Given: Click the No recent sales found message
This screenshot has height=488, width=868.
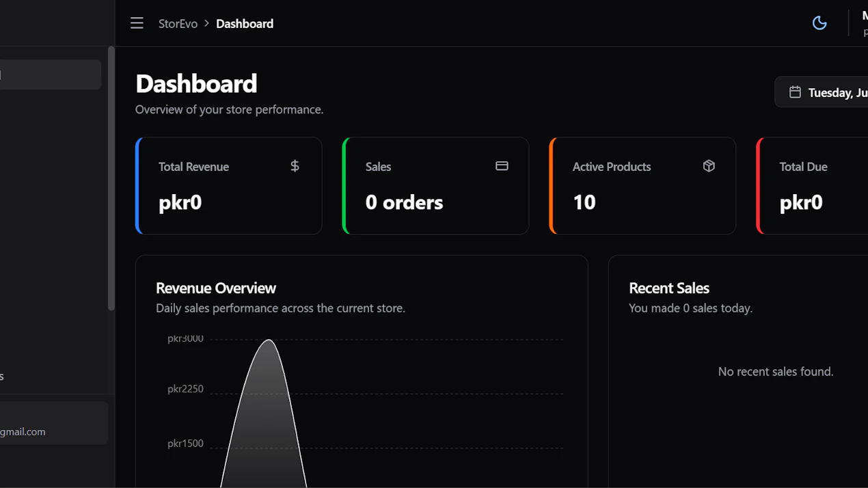Looking at the screenshot, I should (x=776, y=372).
